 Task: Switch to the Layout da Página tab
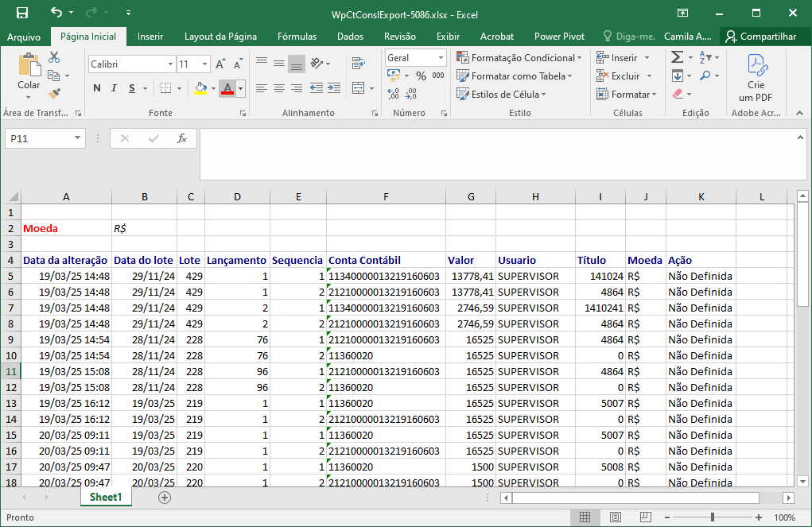(220, 37)
